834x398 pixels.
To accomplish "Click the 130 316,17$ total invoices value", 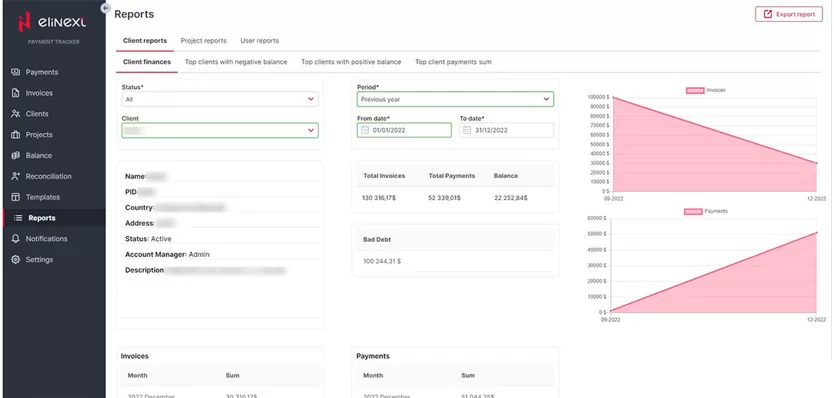I will (x=378, y=198).
